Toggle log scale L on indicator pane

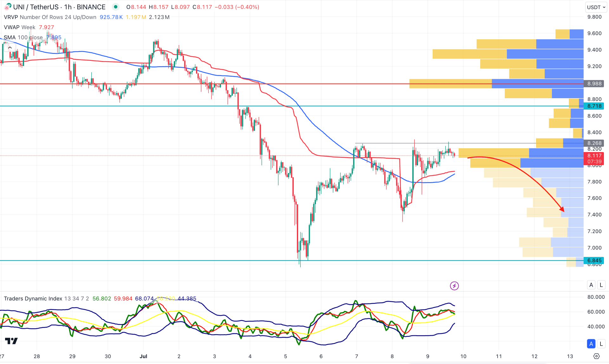tap(601, 344)
